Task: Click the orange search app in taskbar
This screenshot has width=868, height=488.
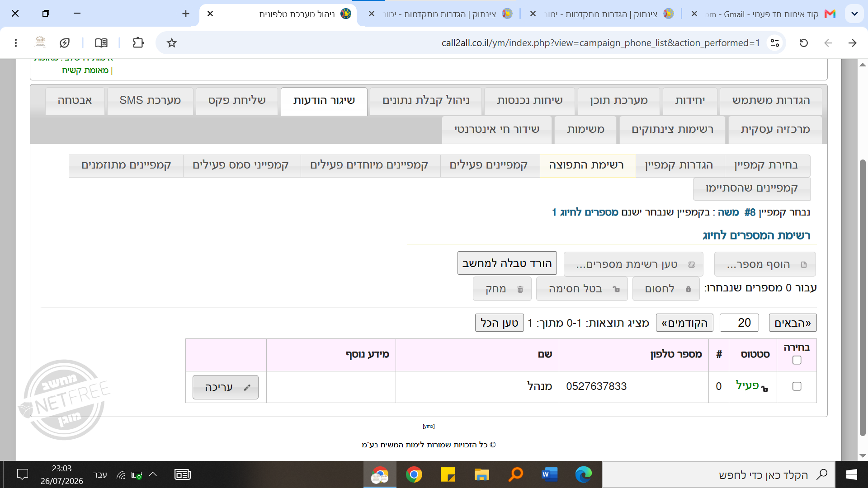Action: (515, 474)
